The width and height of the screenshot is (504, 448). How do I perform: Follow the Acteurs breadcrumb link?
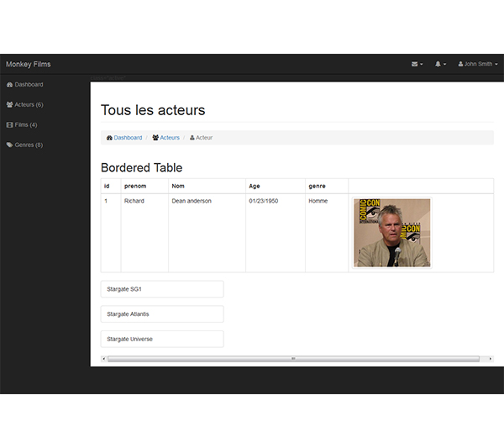(170, 138)
